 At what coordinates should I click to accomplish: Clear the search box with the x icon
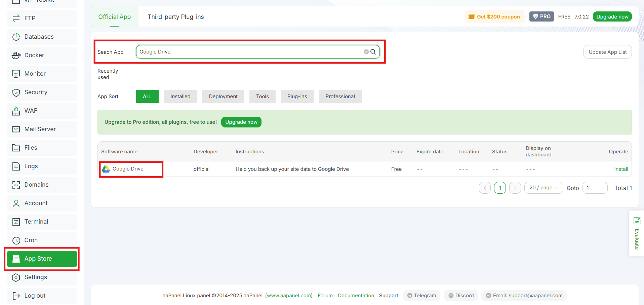(366, 51)
